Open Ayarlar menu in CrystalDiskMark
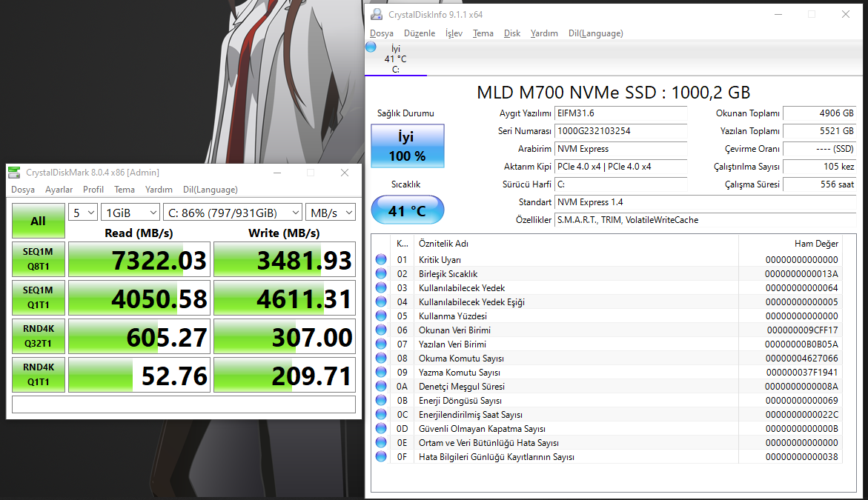Viewport: 868px width, 500px height. point(59,189)
